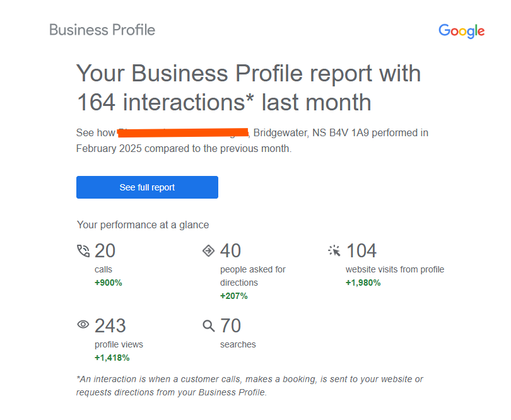
Task: Select the phone calls icon
Action: click(x=83, y=251)
